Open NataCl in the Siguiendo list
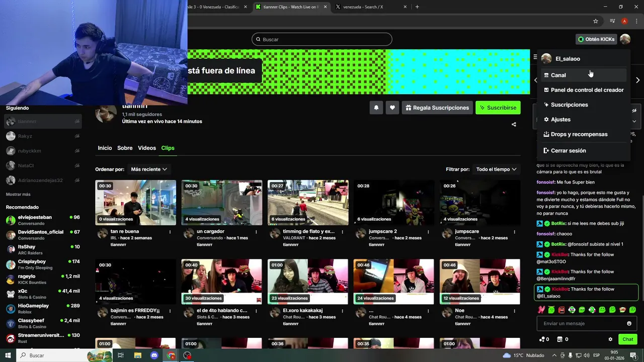This screenshot has width=644, height=362. pos(43,165)
